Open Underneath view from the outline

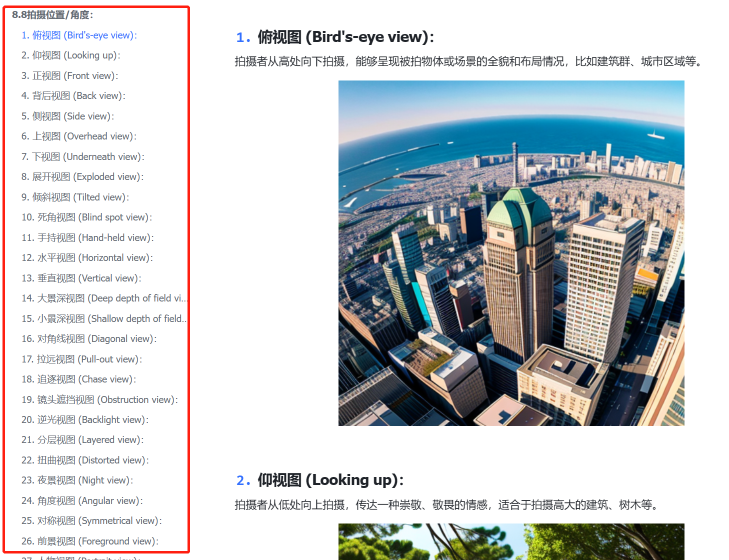[82, 157]
